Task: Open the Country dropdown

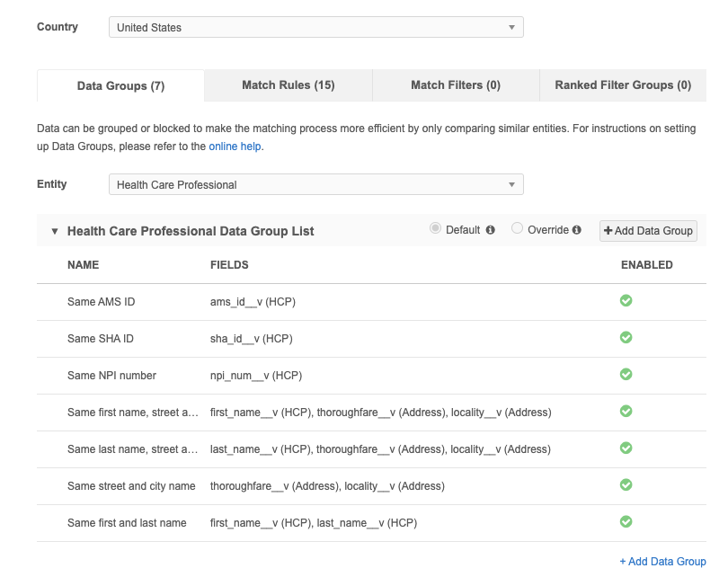Action: click(x=315, y=28)
